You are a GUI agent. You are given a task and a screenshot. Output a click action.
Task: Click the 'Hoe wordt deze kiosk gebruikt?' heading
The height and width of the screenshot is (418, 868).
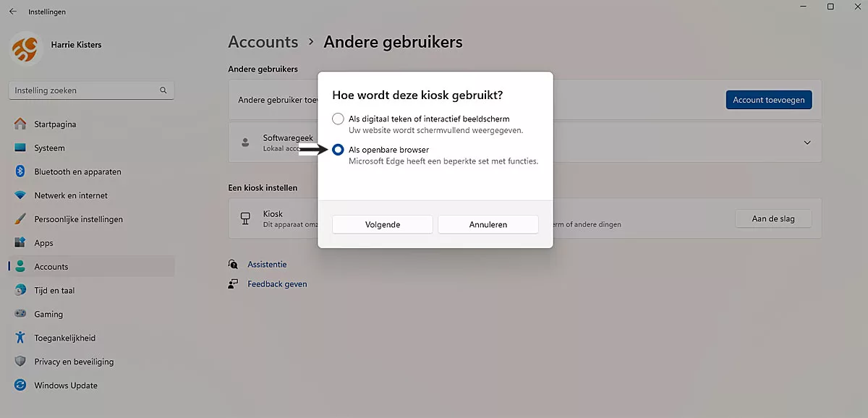(417, 95)
